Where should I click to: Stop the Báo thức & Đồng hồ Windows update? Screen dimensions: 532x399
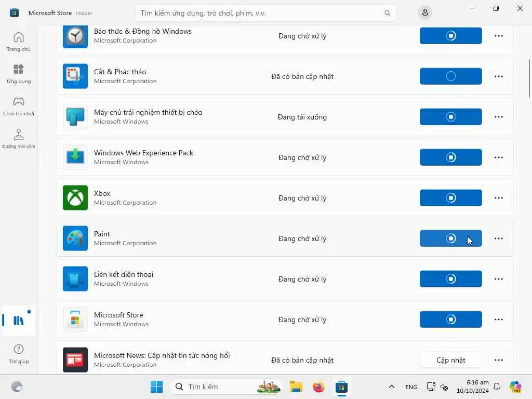[x=450, y=36]
